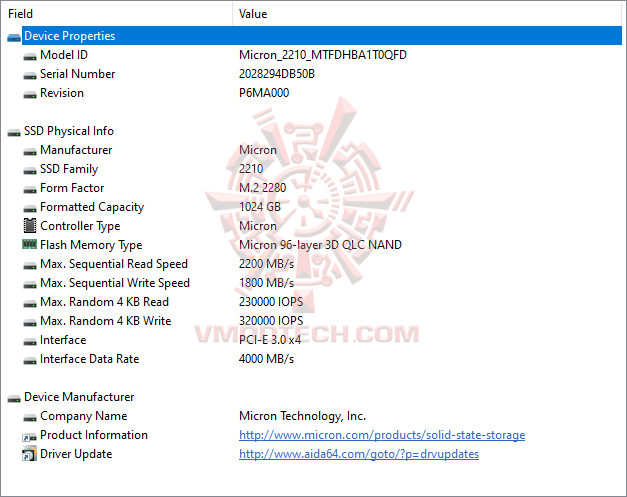This screenshot has height=497, width=627.
Task: Click the shortcut icon next to Product Information
Action: [30, 437]
